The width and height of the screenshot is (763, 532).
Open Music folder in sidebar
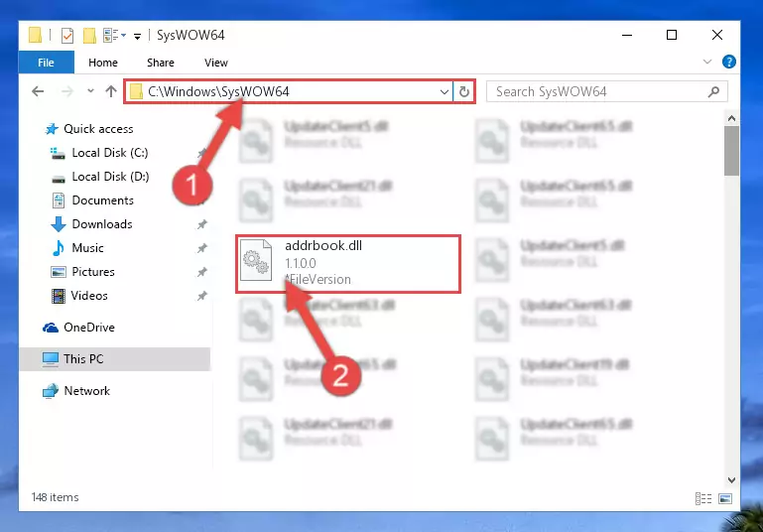pos(87,248)
